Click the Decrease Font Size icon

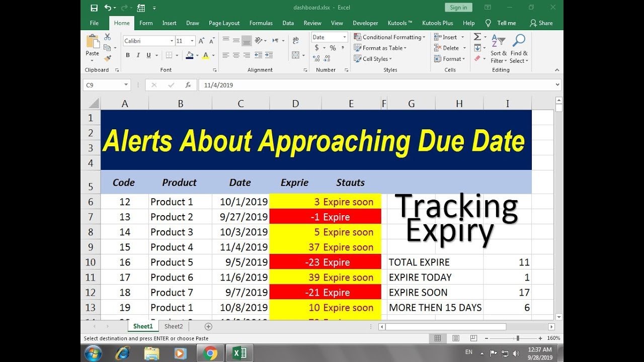(x=212, y=41)
